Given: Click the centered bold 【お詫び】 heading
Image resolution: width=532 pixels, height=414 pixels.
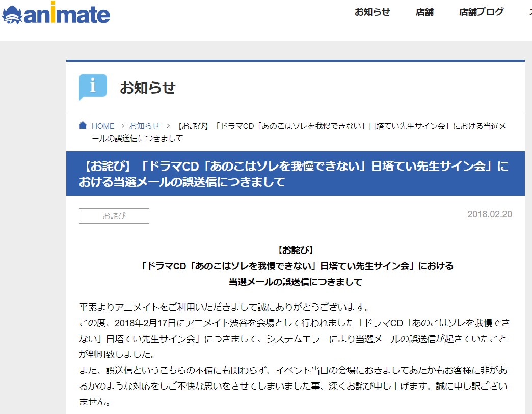Looking at the screenshot, I should [295, 250].
